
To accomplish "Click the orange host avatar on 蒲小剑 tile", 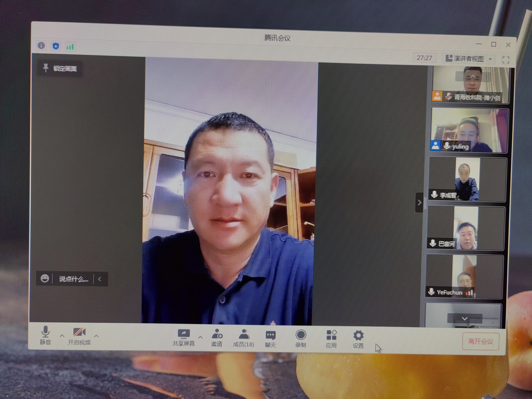I will coord(437,96).
